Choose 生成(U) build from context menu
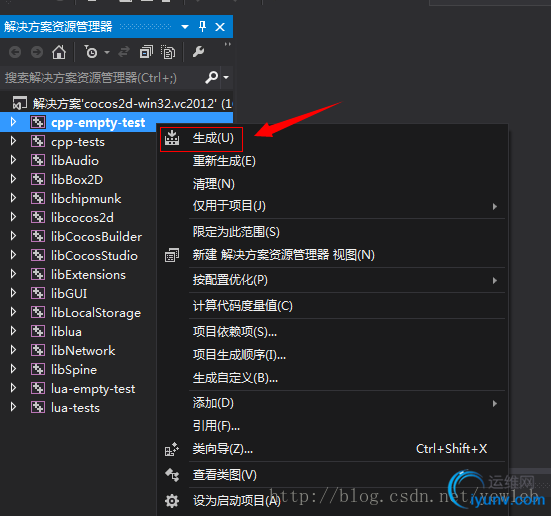 332,138
